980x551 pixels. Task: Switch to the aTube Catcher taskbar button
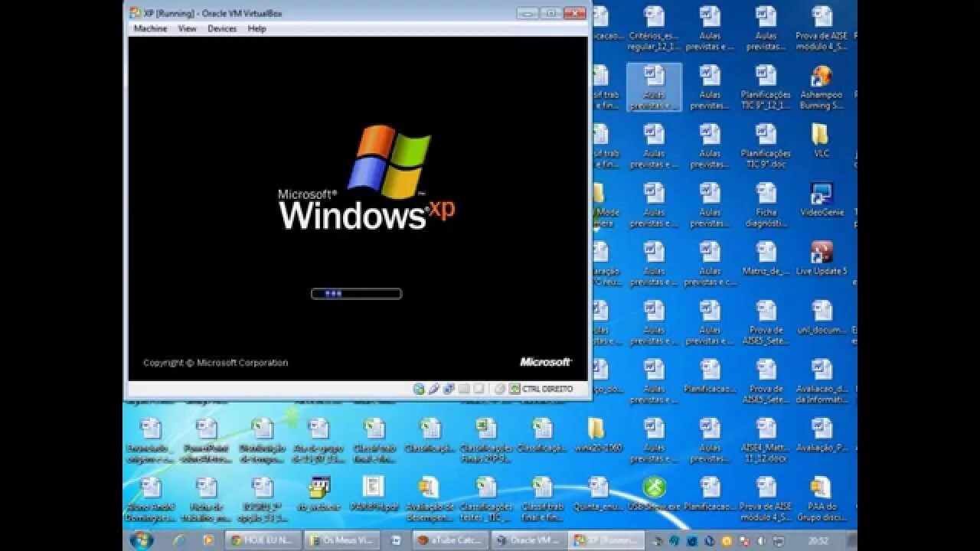(x=449, y=540)
